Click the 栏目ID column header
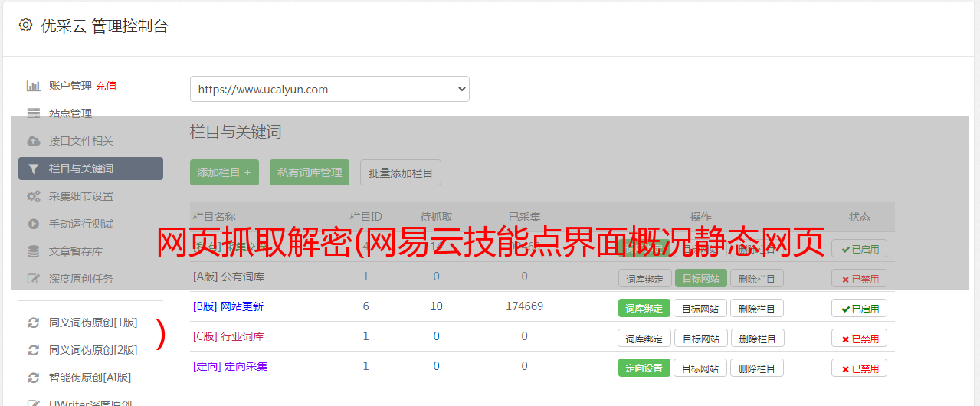Screen dimensions: 980x406 tap(365, 217)
